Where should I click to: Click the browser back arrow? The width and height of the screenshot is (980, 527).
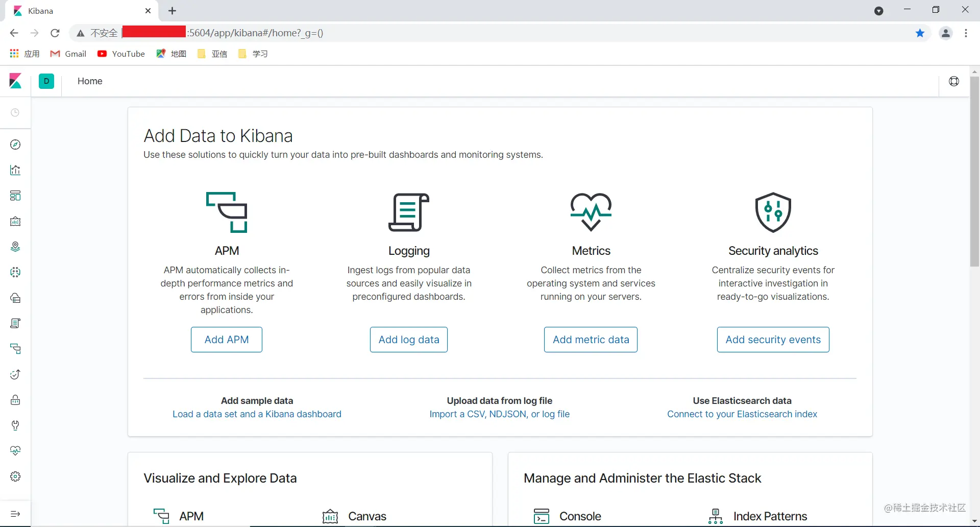coord(14,33)
